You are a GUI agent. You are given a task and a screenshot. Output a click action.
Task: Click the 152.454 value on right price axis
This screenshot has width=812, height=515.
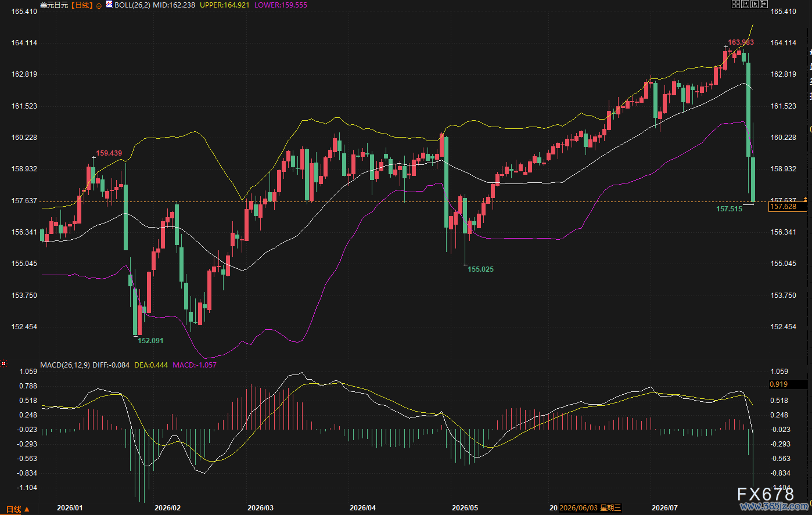[x=783, y=326]
